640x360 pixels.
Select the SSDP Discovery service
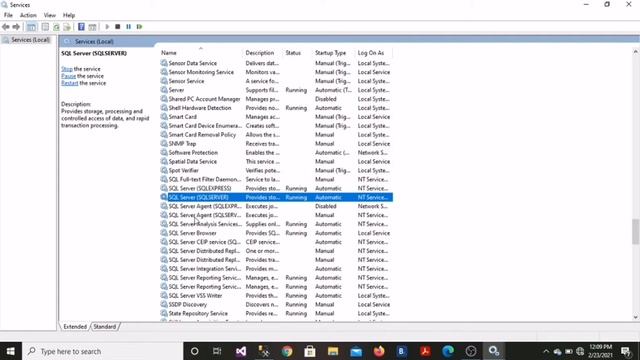point(276,304)
